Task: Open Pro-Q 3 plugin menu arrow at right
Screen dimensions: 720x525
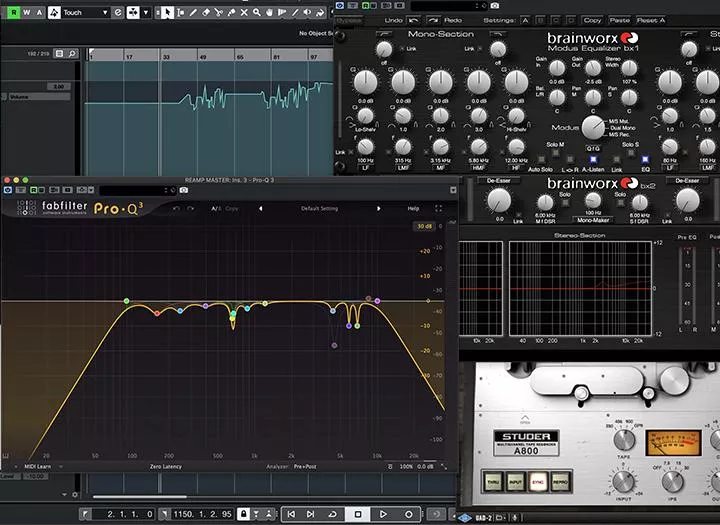Action: coord(453,190)
